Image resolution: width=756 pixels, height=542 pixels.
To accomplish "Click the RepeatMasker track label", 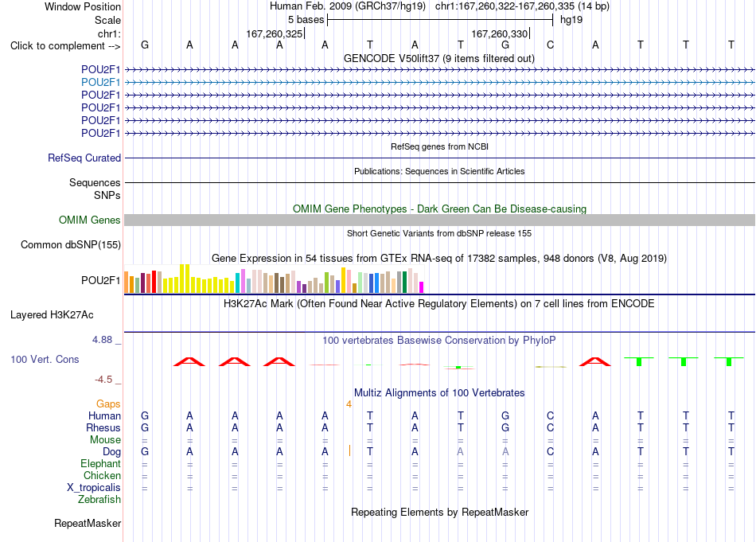I will tap(88, 523).
